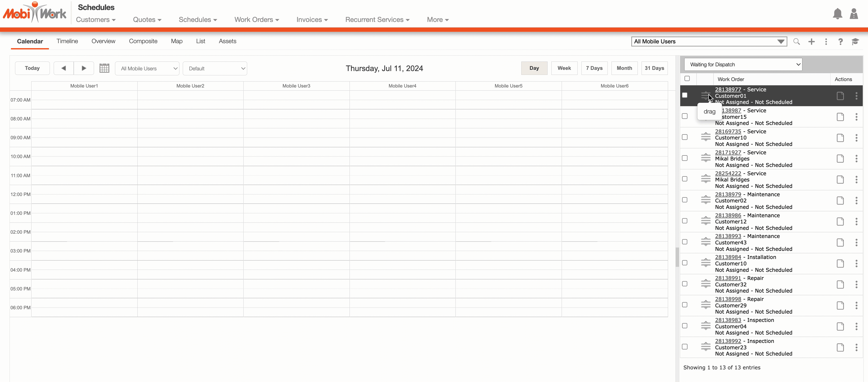Expand the Work Orders menu

pyautogui.click(x=256, y=20)
